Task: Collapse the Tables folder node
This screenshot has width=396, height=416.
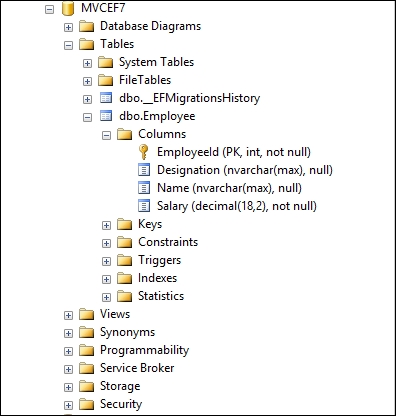Action: (68, 45)
